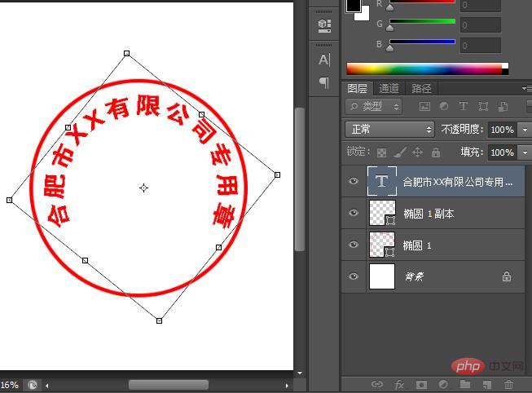Click the 不透明度 100% value field

503,130
